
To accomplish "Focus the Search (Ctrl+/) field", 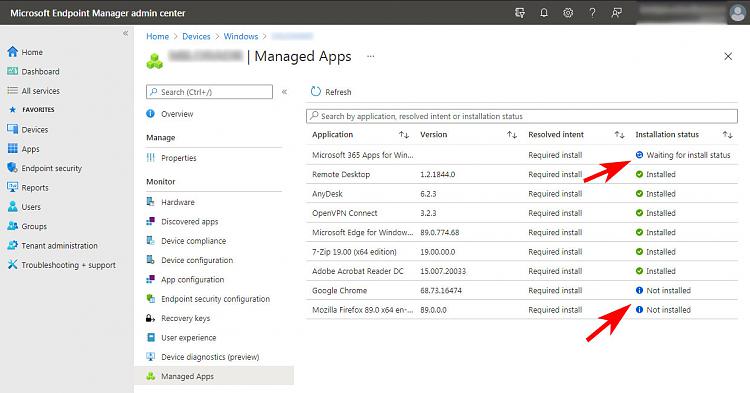I will coord(210,92).
